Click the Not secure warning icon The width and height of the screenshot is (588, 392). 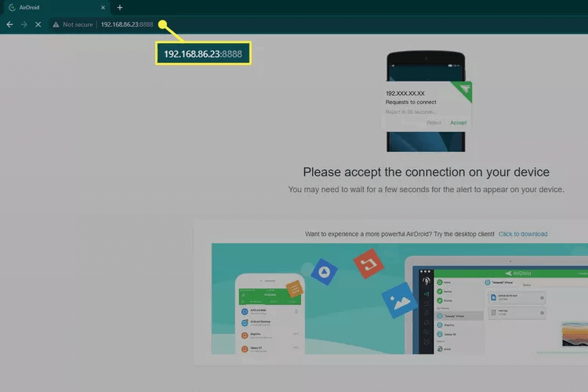coord(56,24)
